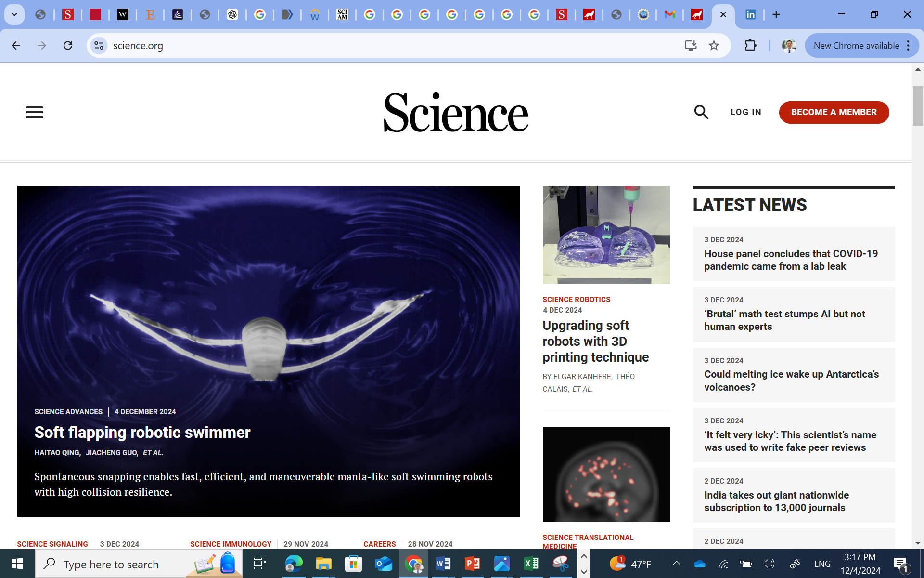
Task: Switch to the Wikipedia W tab
Action: tap(123, 14)
